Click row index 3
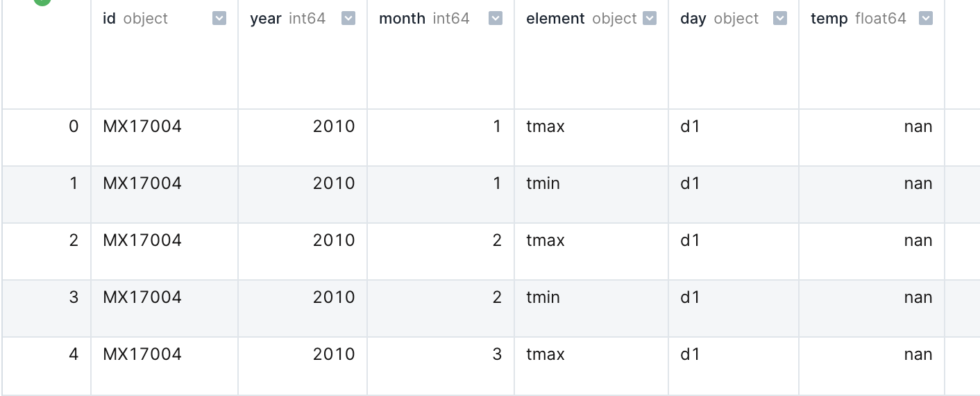The height and width of the screenshot is (396, 980). click(x=74, y=297)
